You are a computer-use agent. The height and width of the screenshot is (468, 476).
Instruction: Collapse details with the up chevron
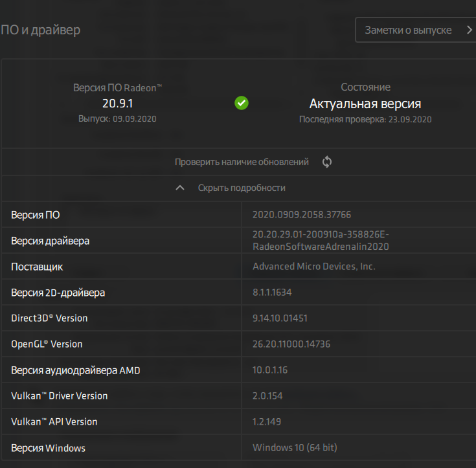[x=180, y=188]
